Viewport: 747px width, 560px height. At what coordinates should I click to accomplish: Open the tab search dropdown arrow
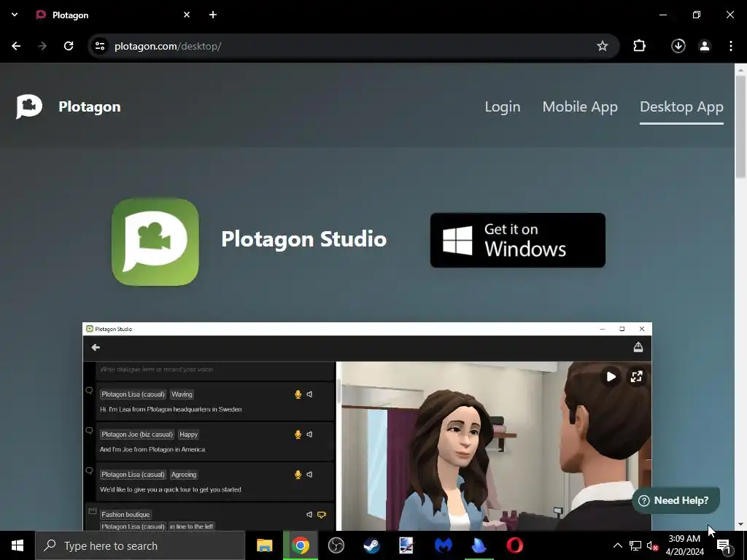tap(15, 15)
